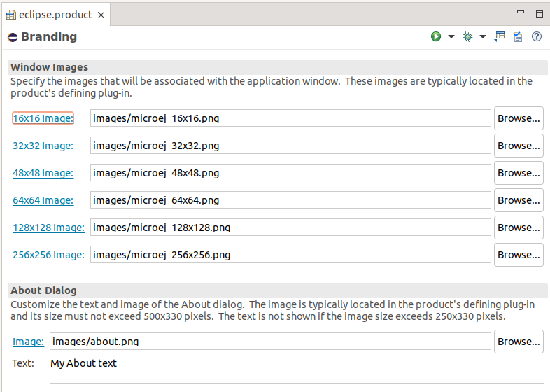Click the Eclipse product export wizard icon
This screenshot has width=550, height=392.
pyautogui.click(x=500, y=37)
